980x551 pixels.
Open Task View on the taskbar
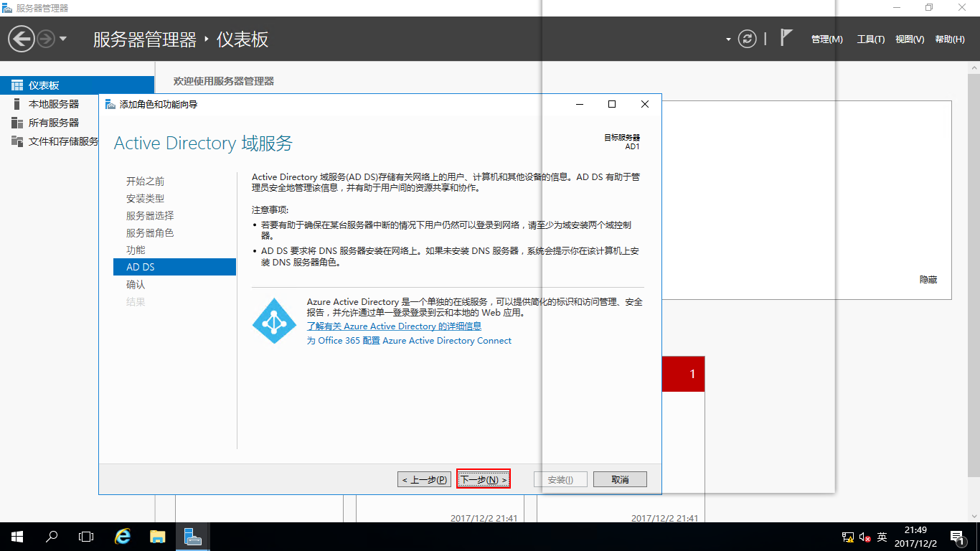tap(86, 537)
